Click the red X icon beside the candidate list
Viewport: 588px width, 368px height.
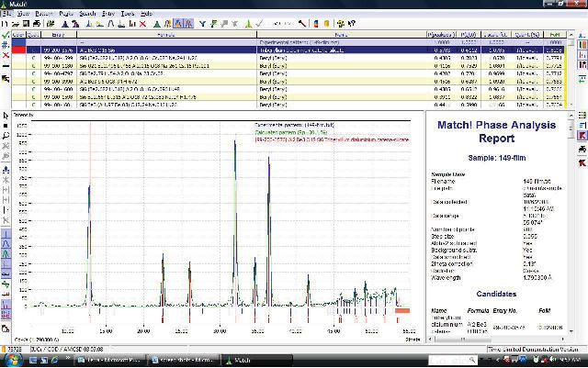click(x=6, y=54)
